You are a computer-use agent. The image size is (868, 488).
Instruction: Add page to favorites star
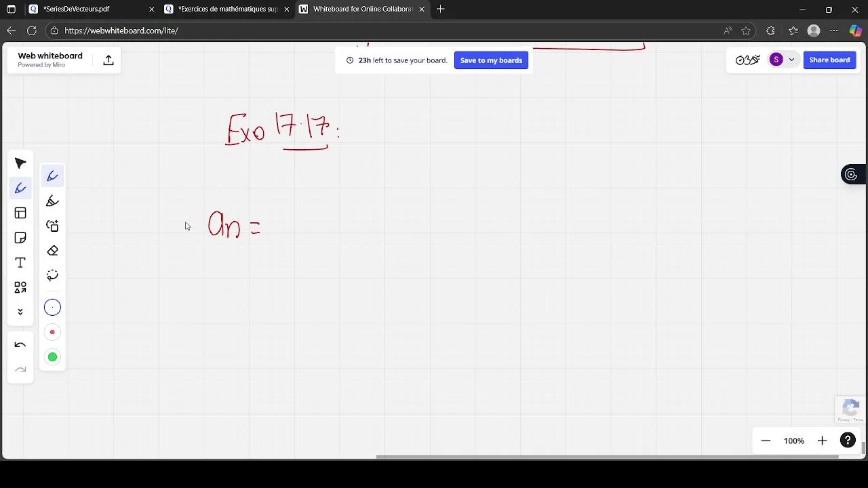[x=746, y=30]
